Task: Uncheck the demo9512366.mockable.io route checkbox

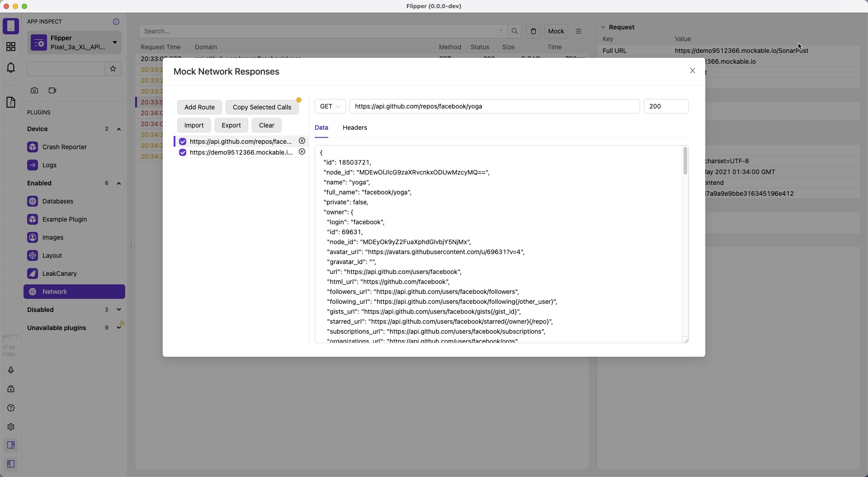Action: click(x=183, y=152)
